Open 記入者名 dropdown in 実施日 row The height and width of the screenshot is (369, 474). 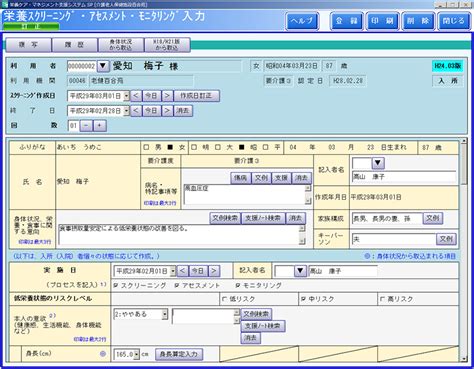click(300, 271)
